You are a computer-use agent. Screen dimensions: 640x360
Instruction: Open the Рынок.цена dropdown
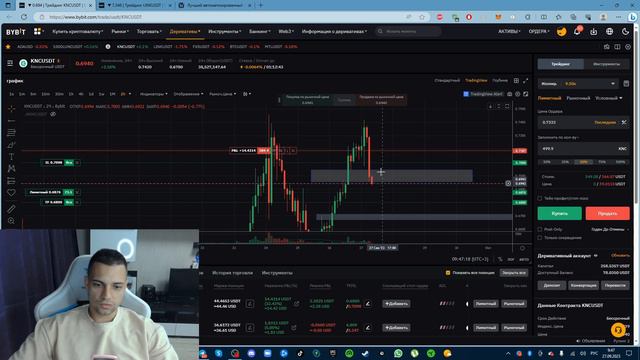[222, 94]
